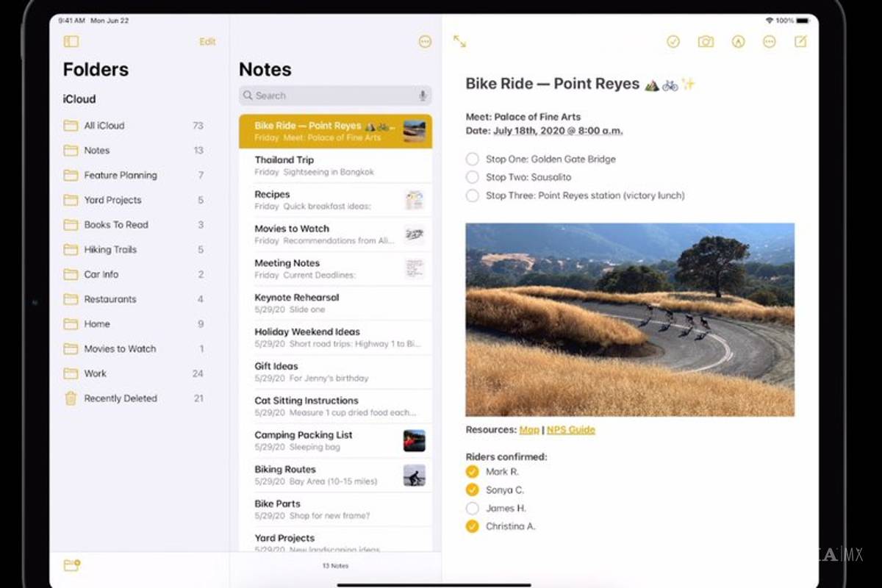Toggle the sidebar panel icon
The image size is (882, 588).
[71, 42]
